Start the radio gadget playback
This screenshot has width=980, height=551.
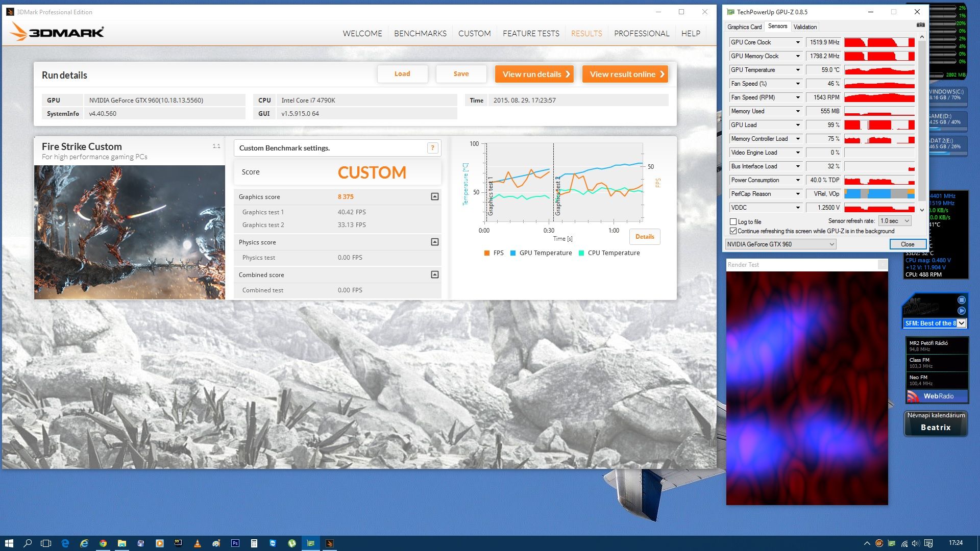[962, 310]
